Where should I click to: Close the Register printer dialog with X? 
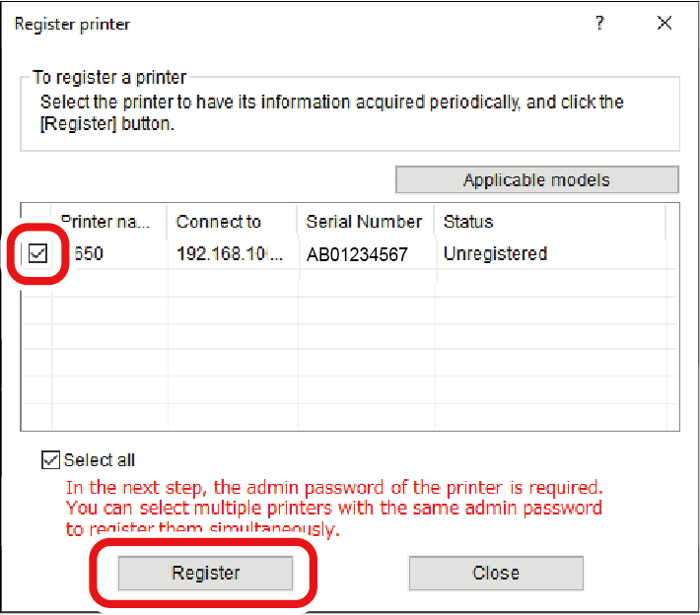(664, 24)
